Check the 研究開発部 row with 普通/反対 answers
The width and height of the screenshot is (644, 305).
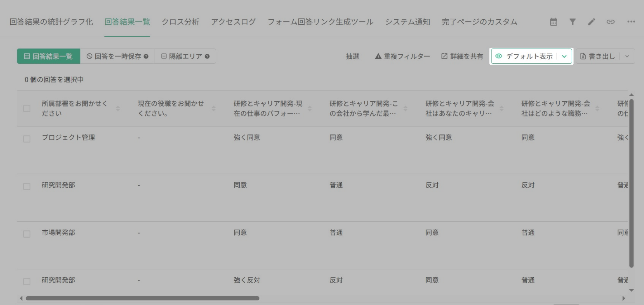click(x=27, y=186)
